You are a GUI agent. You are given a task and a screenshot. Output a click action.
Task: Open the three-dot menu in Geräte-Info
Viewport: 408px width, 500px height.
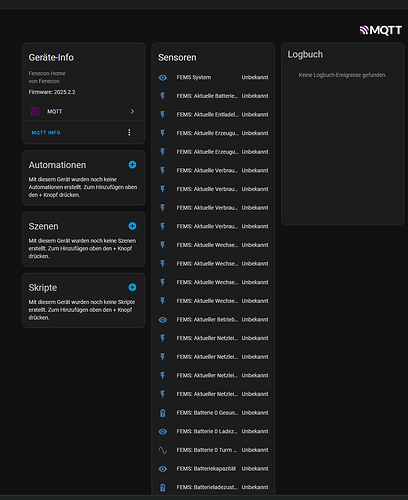click(129, 133)
